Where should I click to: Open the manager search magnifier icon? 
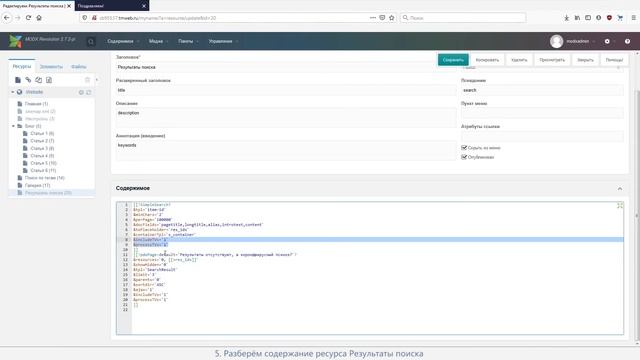coord(91,41)
